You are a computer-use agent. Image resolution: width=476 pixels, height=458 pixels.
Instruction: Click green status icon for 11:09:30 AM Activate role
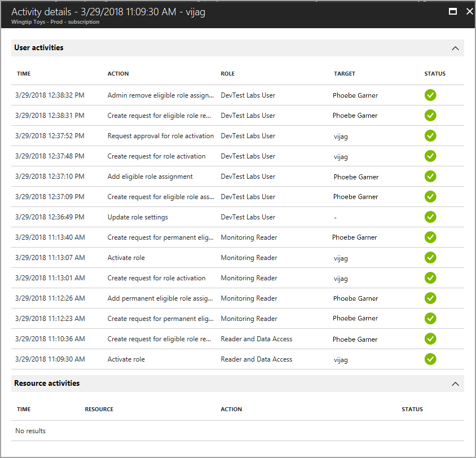(x=430, y=359)
